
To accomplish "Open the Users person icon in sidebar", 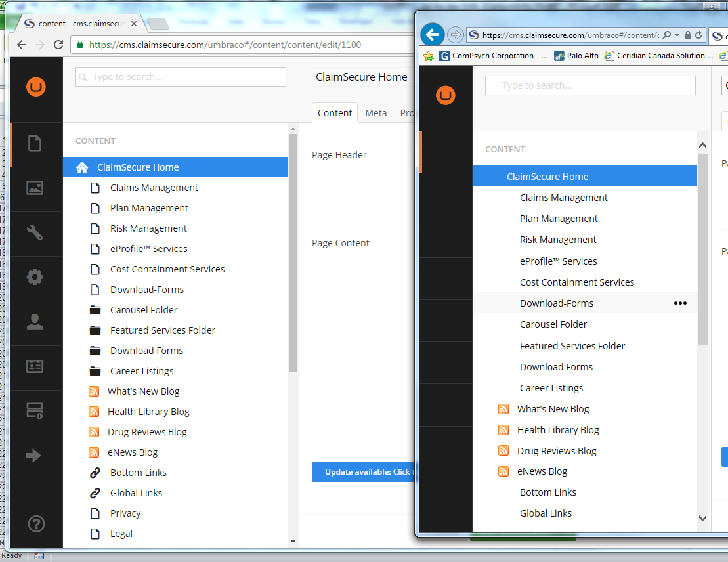I will click(x=35, y=322).
